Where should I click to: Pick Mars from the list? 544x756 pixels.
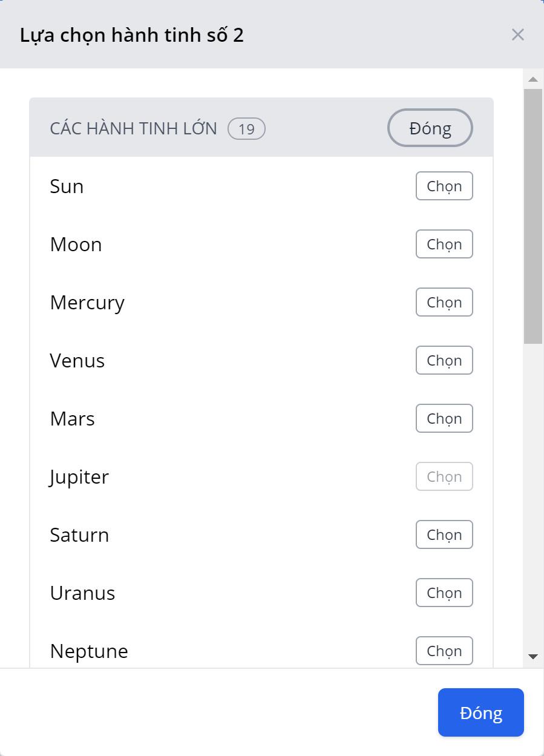click(444, 418)
